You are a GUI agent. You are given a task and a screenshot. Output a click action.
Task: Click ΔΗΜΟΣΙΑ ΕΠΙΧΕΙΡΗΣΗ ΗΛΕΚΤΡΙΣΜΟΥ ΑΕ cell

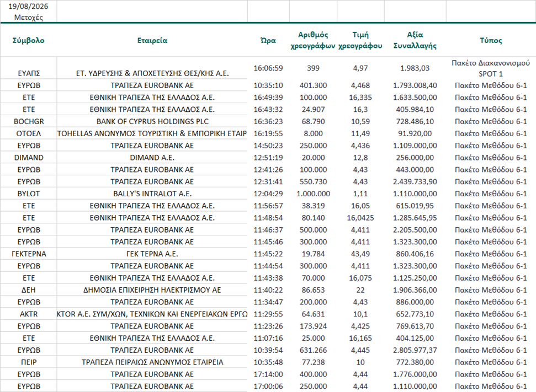tap(152, 290)
